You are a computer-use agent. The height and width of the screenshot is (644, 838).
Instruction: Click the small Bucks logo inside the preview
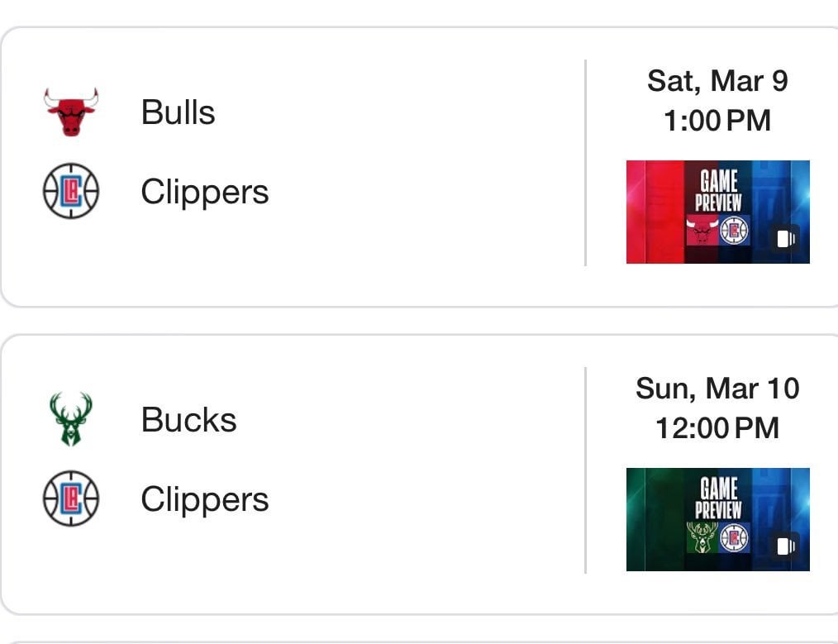pos(702,537)
